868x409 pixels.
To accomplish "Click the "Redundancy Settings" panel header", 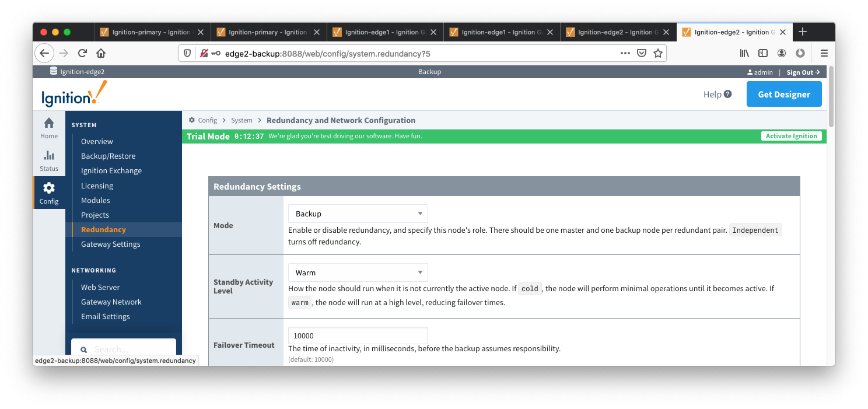I will (x=504, y=187).
